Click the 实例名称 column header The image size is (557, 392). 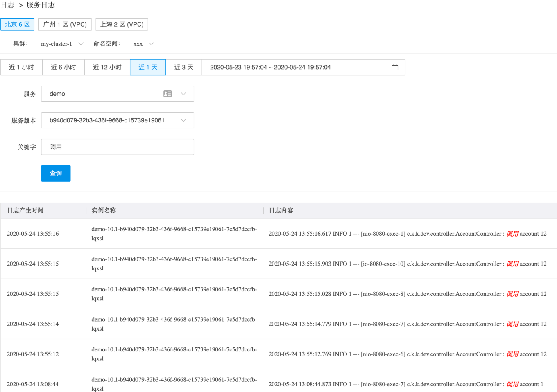[x=104, y=210]
